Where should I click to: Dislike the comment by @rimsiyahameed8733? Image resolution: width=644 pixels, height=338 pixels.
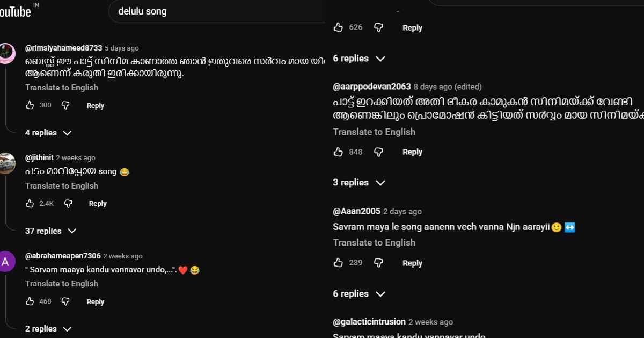pos(65,106)
